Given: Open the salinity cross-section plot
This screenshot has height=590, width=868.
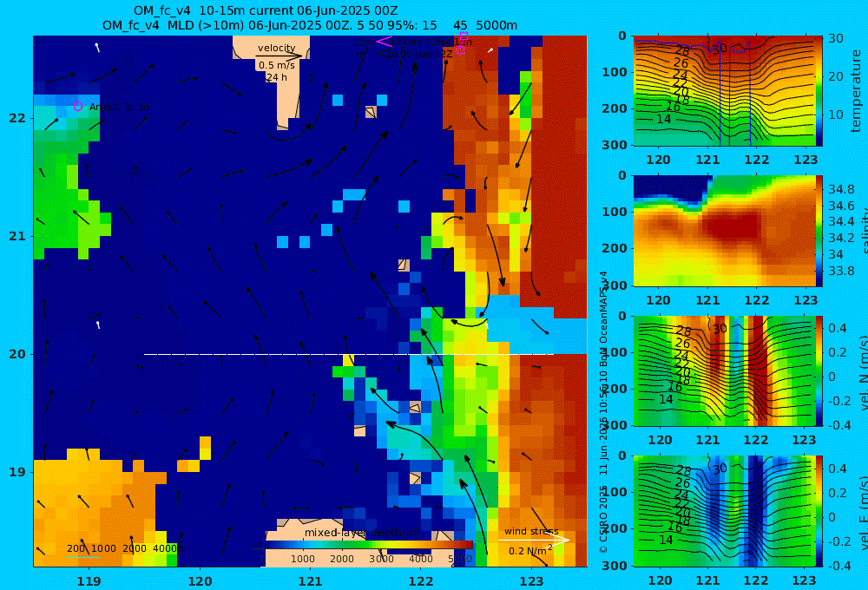Looking at the screenshot, I should 723,231.
